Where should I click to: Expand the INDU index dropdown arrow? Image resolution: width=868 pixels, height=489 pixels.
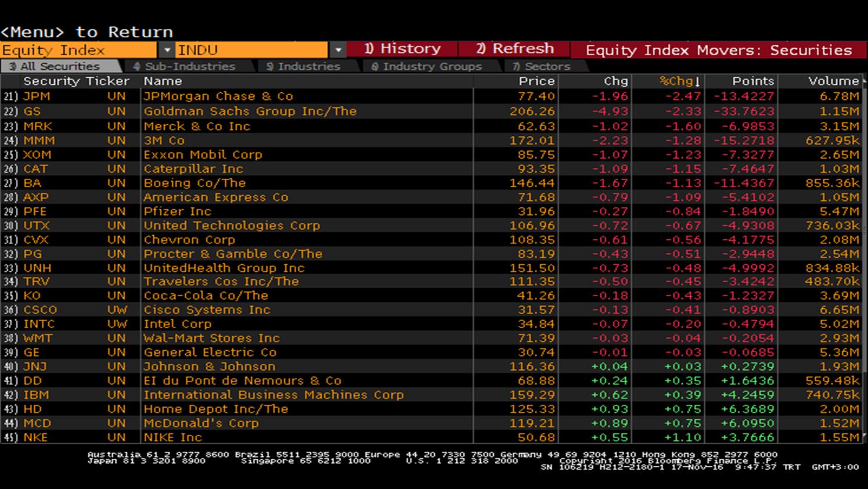click(338, 50)
